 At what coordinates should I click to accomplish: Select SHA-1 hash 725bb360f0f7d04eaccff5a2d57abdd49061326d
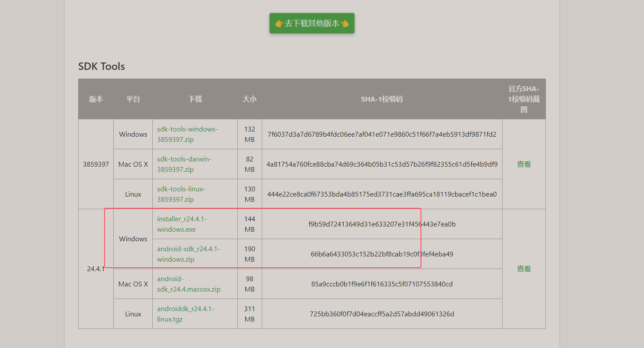click(382, 314)
